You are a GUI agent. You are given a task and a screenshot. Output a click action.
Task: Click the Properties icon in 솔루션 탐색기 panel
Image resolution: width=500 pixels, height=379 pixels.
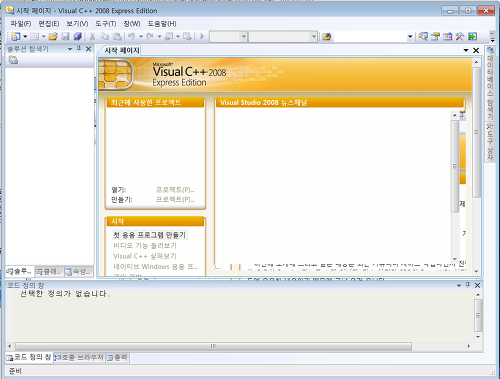pos(14,60)
